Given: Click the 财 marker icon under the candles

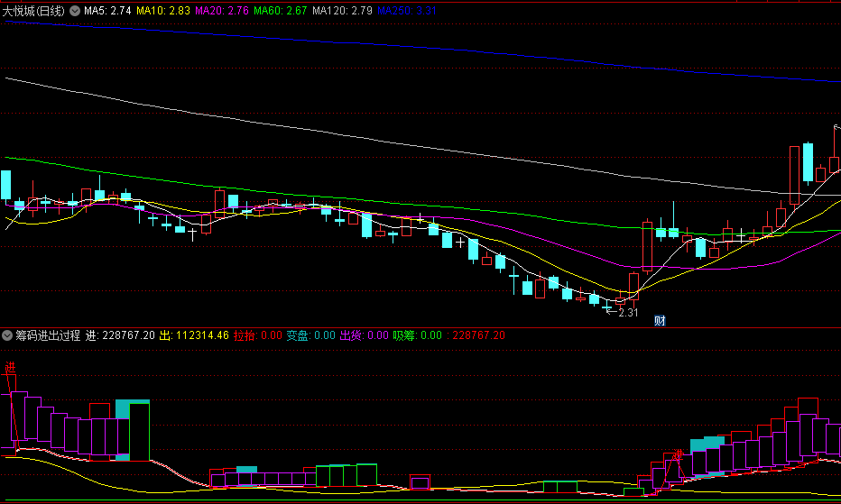Looking at the screenshot, I should coord(660,321).
